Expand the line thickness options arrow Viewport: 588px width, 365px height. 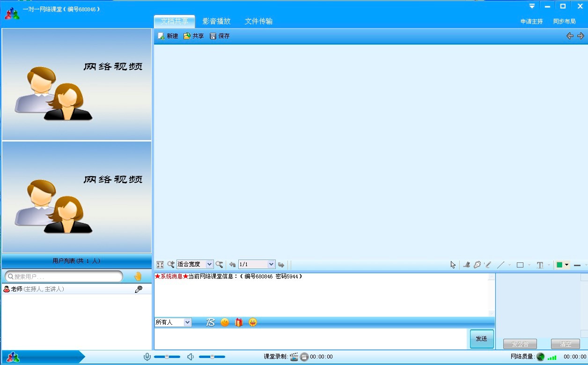point(586,265)
